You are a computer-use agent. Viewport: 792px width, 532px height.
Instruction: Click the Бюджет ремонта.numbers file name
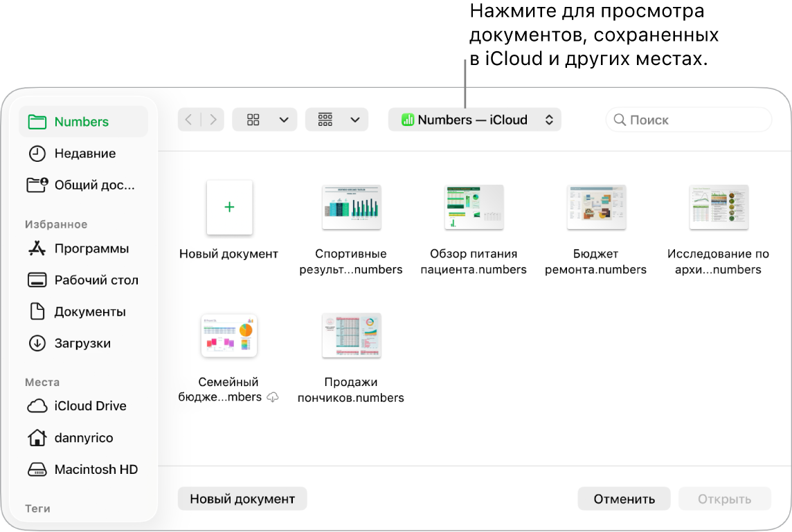(x=595, y=262)
